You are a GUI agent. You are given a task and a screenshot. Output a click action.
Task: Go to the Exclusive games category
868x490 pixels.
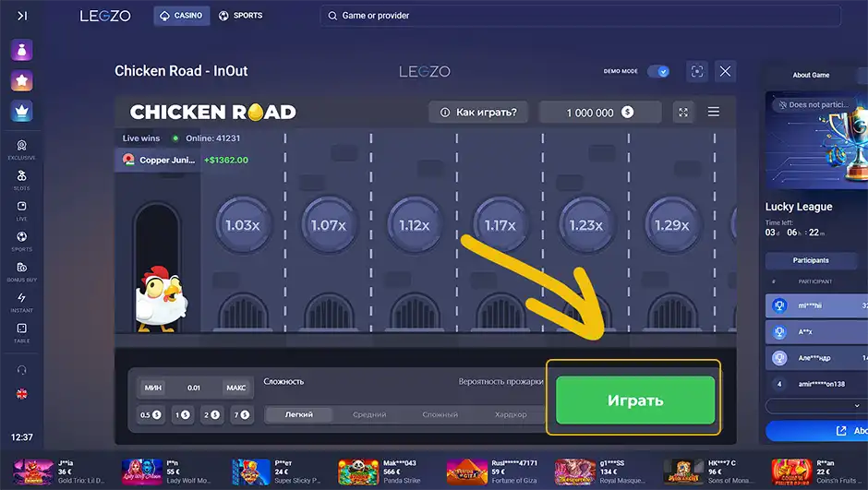(x=21, y=149)
